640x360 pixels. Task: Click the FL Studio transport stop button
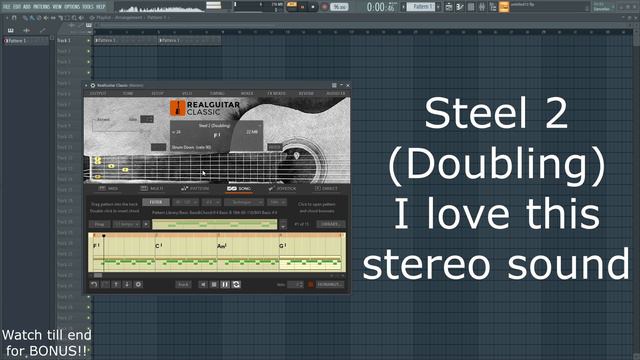(x=313, y=7)
